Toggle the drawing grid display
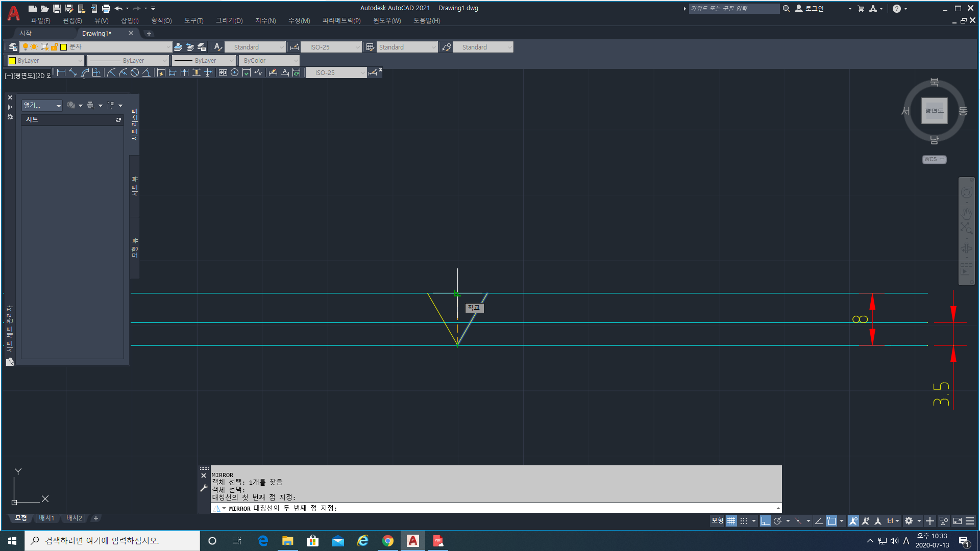 tap(731, 521)
